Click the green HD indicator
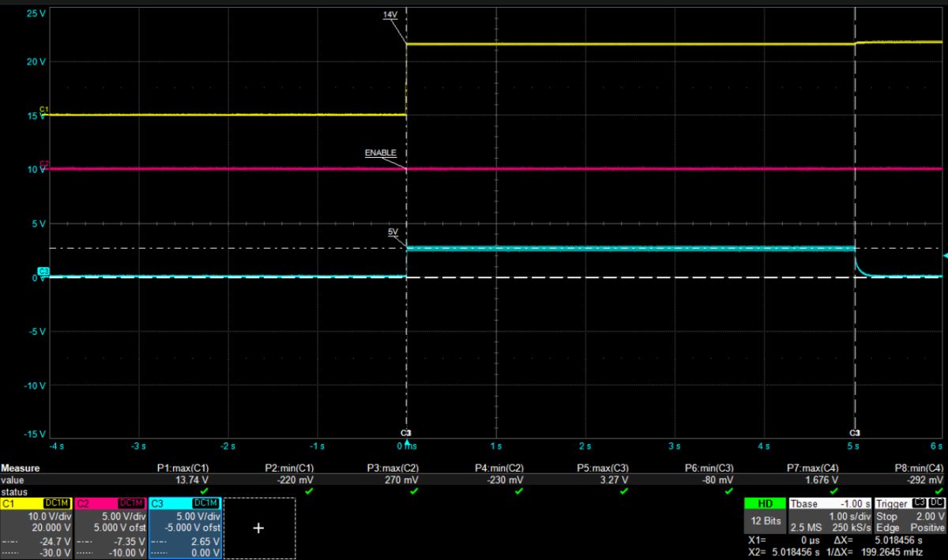The width and height of the screenshot is (948, 560). tap(765, 503)
